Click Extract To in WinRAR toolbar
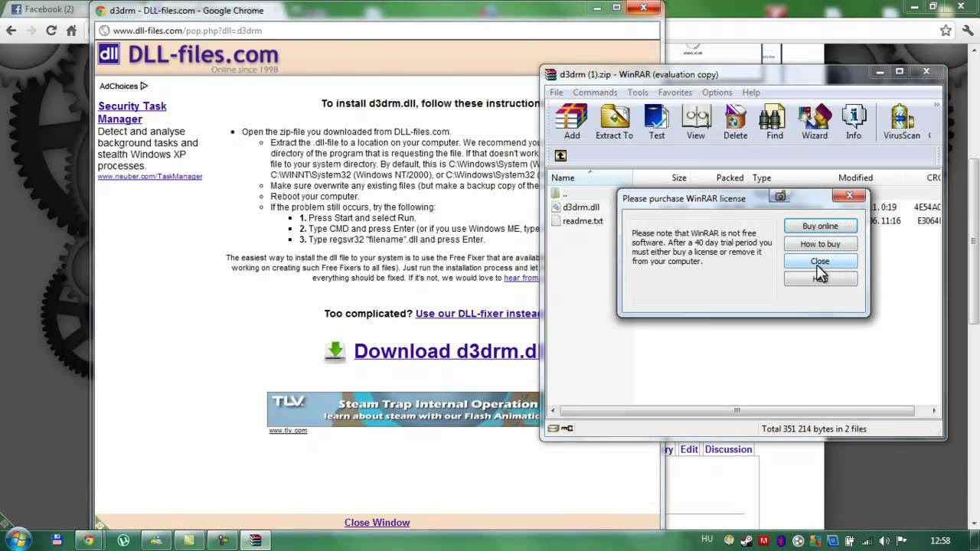Screen dimensions: 980x551 pos(614,122)
